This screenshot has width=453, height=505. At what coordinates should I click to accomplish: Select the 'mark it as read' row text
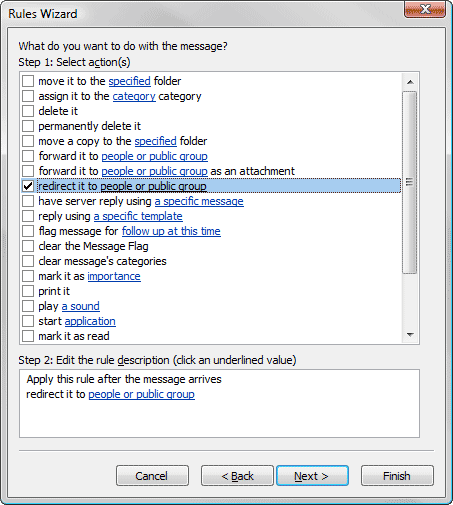pos(74,336)
